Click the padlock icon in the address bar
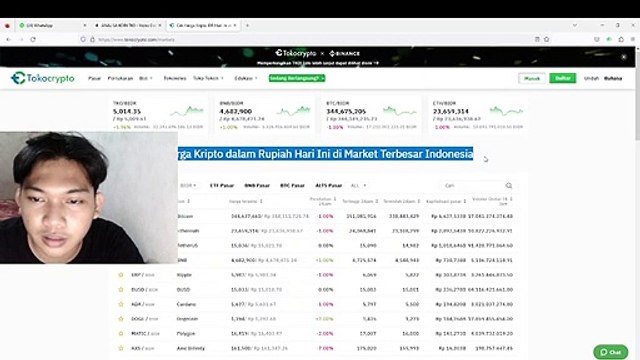This screenshot has width=640, height=360. pyautogui.click(x=92, y=40)
